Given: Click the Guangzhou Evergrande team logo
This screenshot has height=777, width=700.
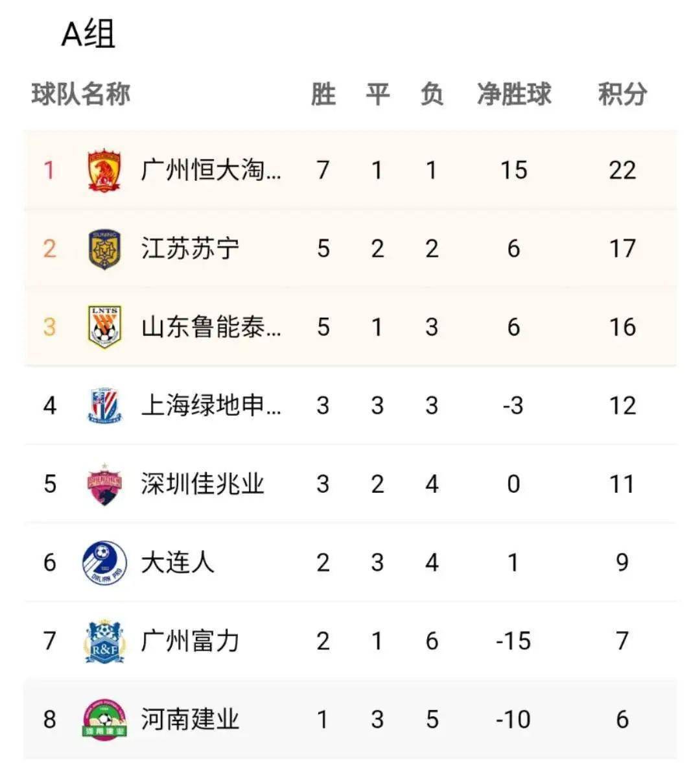Looking at the screenshot, I should (x=104, y=171).
